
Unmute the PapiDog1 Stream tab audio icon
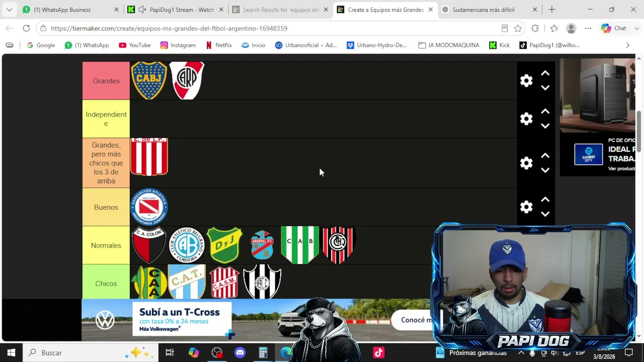coord(142,10)
